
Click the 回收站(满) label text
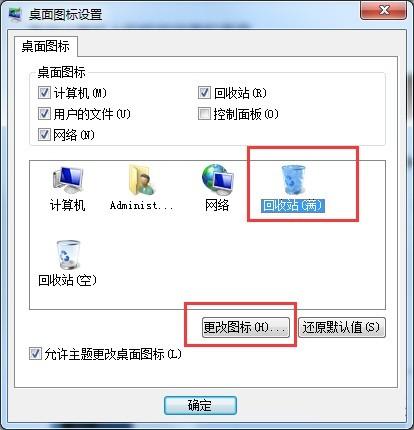tap(292, 205)
